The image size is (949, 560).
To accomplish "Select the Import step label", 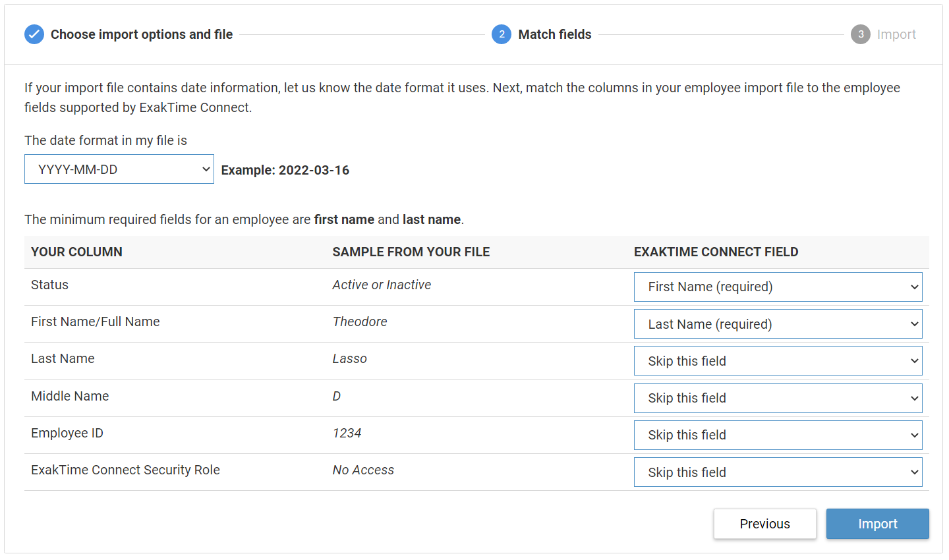I will [x=896, y=34].
